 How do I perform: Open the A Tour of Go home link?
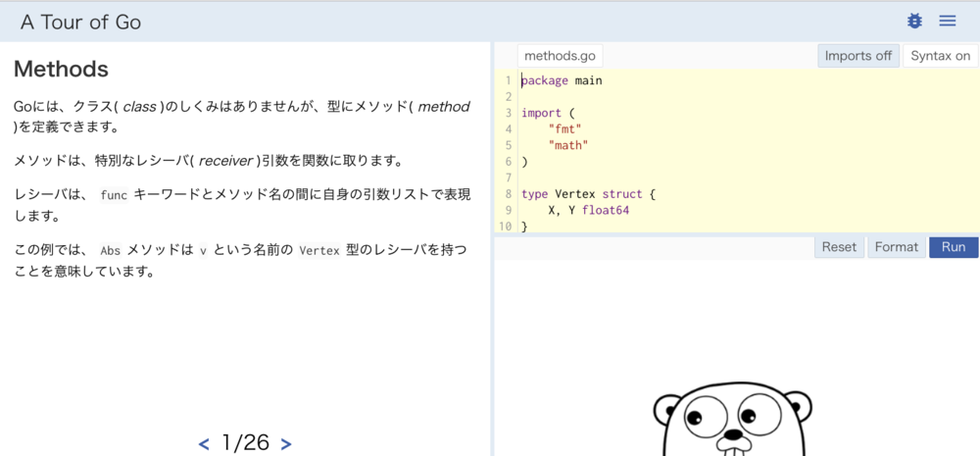click(81, 22)
